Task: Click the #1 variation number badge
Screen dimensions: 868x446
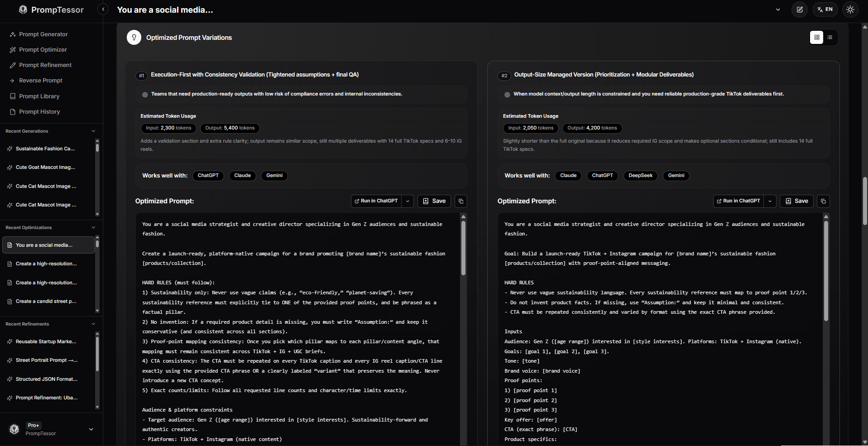Action: click(142, 76)
